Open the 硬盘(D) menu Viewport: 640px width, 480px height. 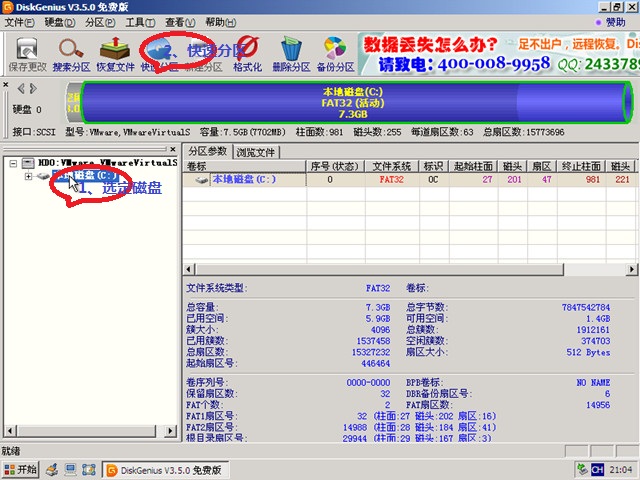[x=60, y=22]
